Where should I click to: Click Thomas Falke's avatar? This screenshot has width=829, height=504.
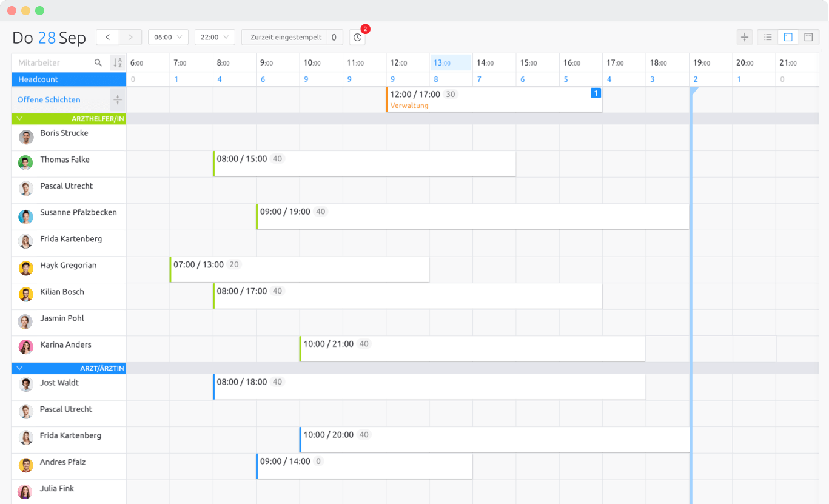pos(25,163)
